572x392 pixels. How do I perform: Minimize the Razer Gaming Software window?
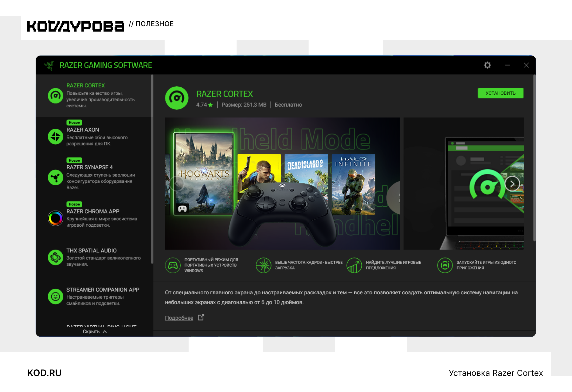click(507, 65)
